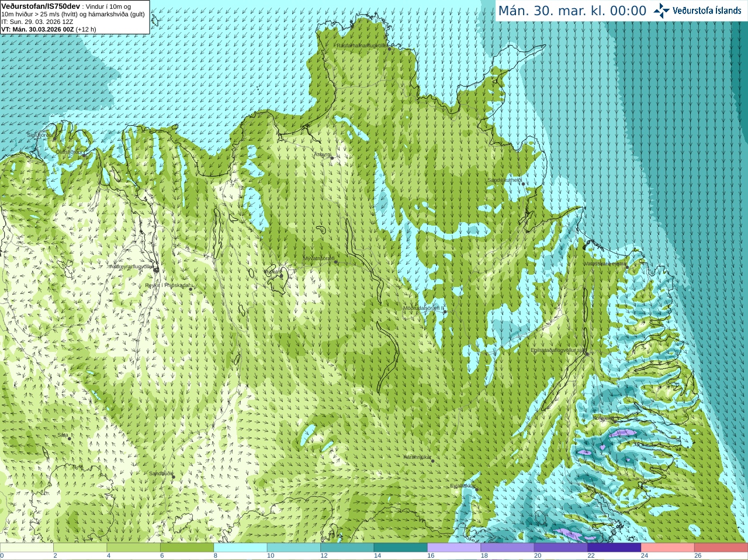Select the Akureyrarflugvöllur station marker
Image resolution: width=748 pixels, height=560 pixels.
[x=156, y=269]
